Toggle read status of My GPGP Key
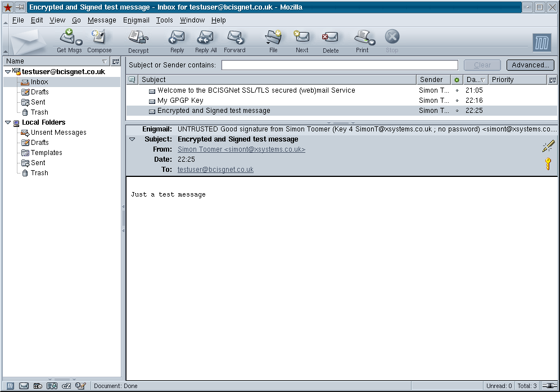560x392 pixels. tap(457, 101)
